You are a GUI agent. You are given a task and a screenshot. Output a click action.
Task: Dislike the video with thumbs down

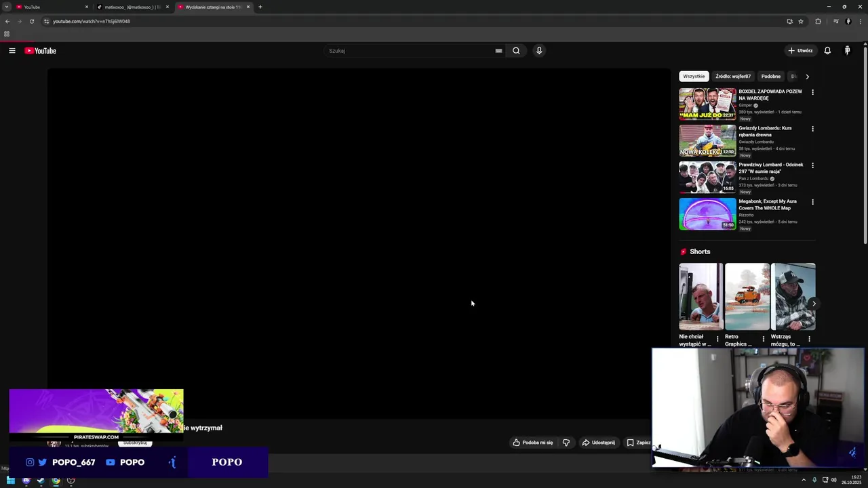point(566,443)
